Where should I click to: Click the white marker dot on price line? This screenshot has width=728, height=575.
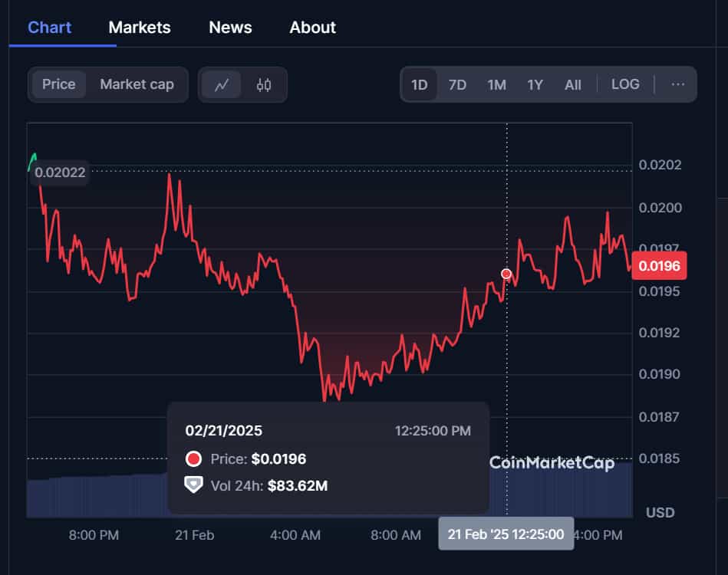click(x=506, y=274)
